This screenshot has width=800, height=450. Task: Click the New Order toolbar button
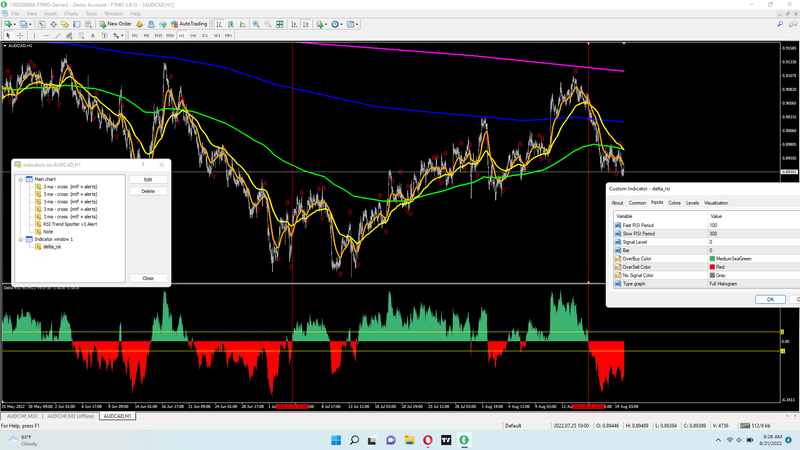point(116,23)
